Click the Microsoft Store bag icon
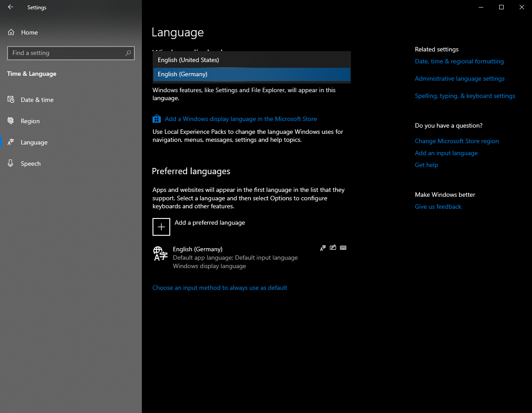This screenshot has height=413, width=532. (x=156, y=119)
